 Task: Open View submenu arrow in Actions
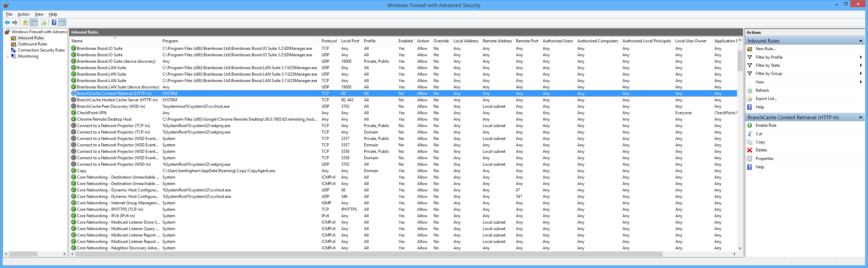861,82
